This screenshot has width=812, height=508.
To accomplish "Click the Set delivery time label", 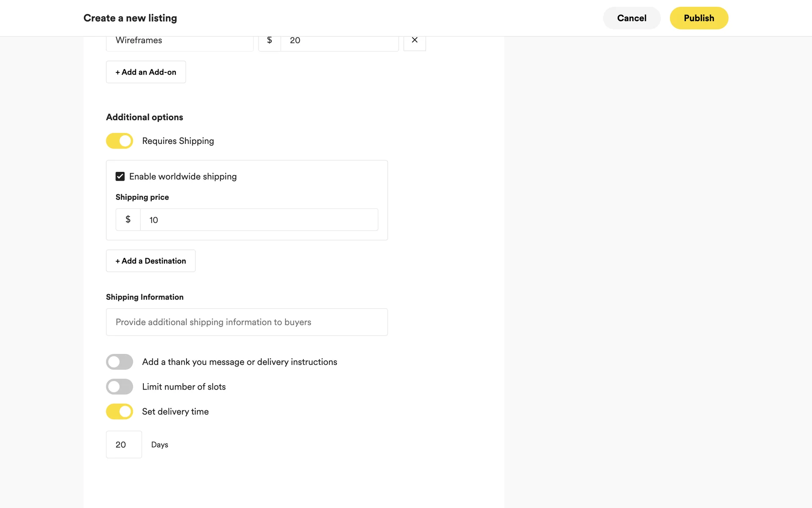I will (x=175, y=411).
